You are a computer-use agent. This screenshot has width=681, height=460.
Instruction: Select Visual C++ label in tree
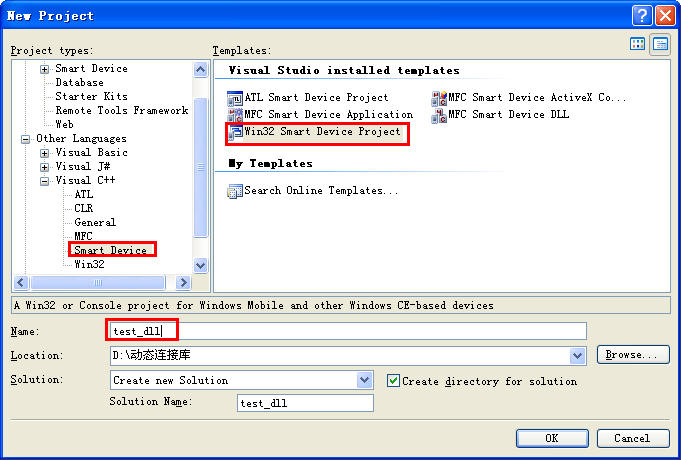point(86,180)
